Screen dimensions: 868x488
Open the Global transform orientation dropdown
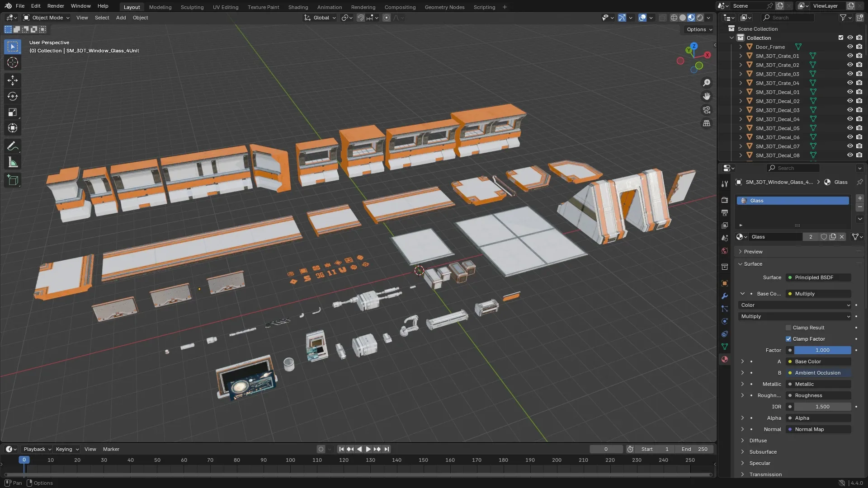point(320,18)
